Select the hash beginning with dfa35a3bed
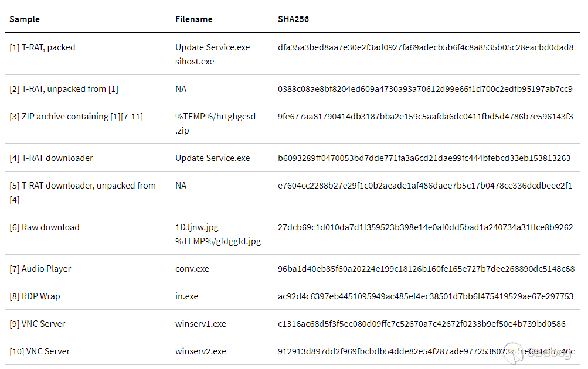This screenshot has width=588, height=369. pos(425,47)
